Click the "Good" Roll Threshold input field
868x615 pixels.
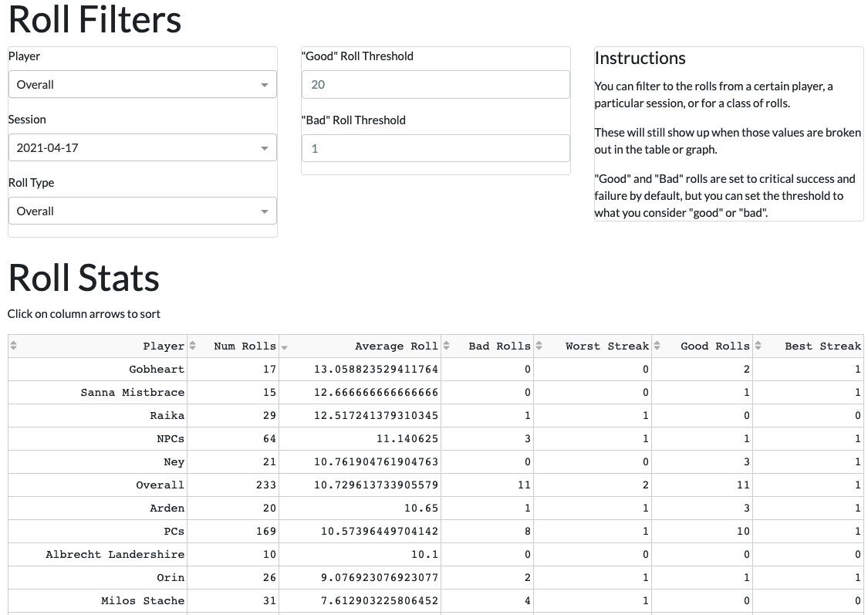(x=435, y=85)
